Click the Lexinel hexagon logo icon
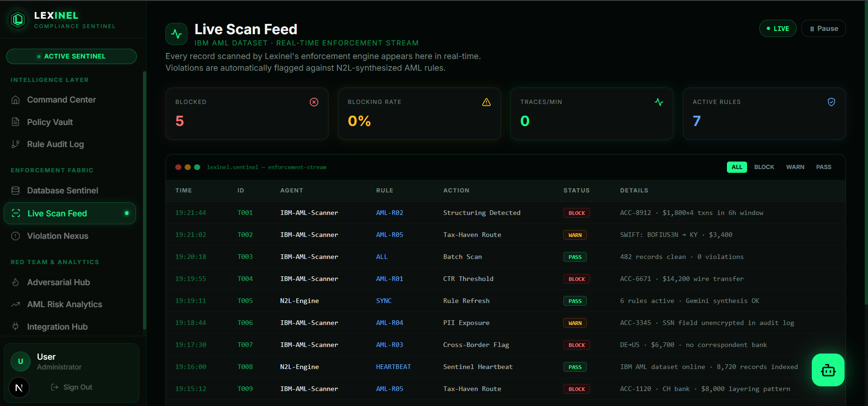Screen dimensions: 868x406 [18, 20]
